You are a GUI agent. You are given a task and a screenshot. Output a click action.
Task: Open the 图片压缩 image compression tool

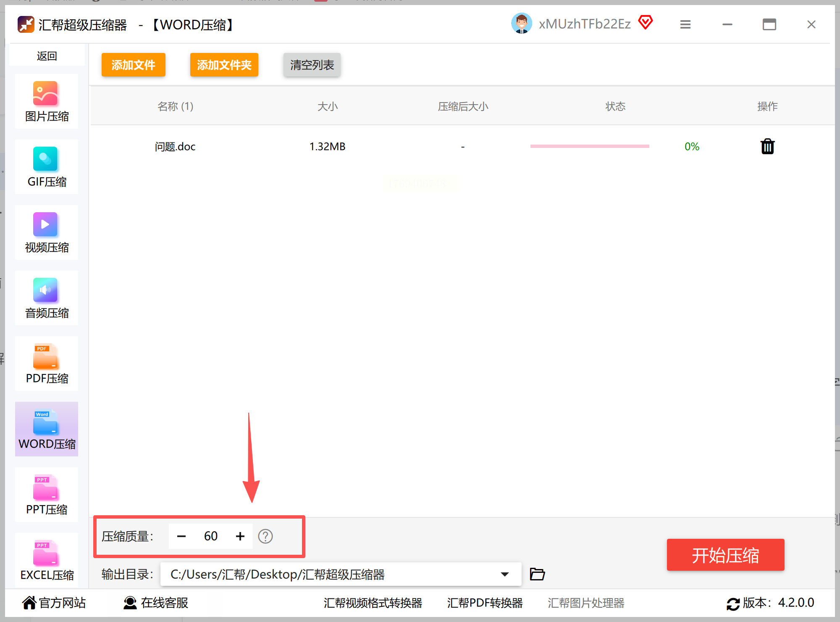[x=46, y=101]
